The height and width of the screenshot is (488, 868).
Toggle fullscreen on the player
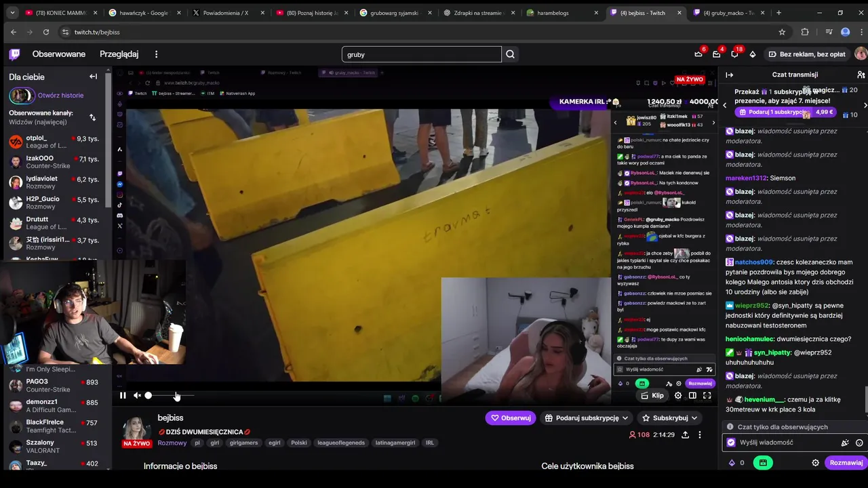[707, 395]
